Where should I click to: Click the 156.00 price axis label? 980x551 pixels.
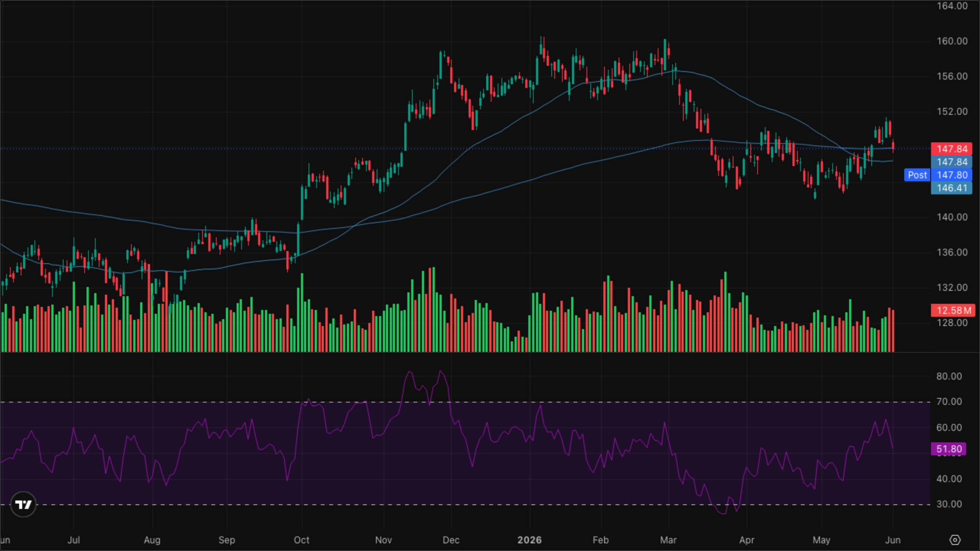point(952,77)
